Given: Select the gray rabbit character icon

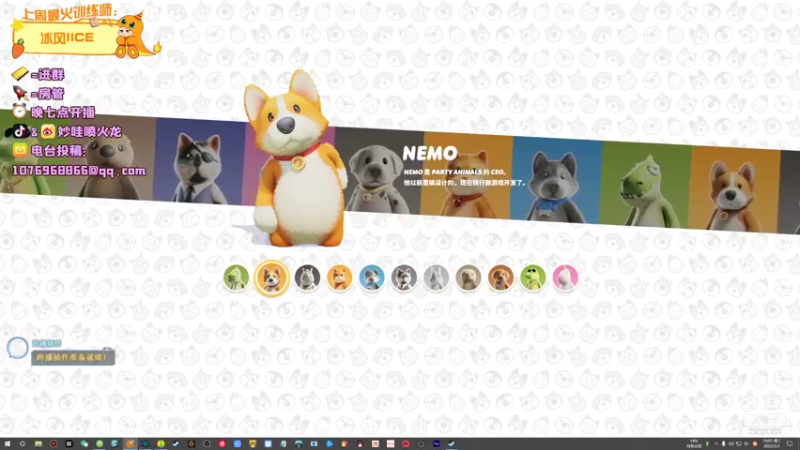Looking at the screenshot, I should click(x=436, y=278).
